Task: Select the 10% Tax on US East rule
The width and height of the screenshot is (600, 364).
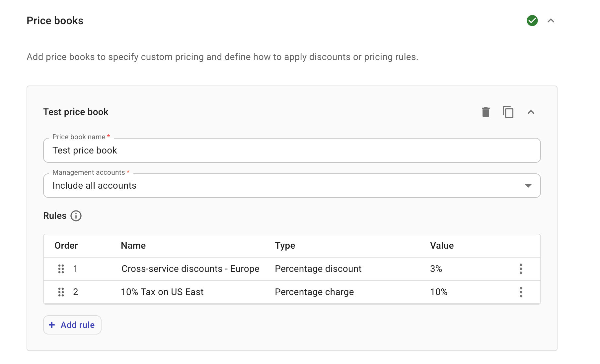Action: coord(162,292)
